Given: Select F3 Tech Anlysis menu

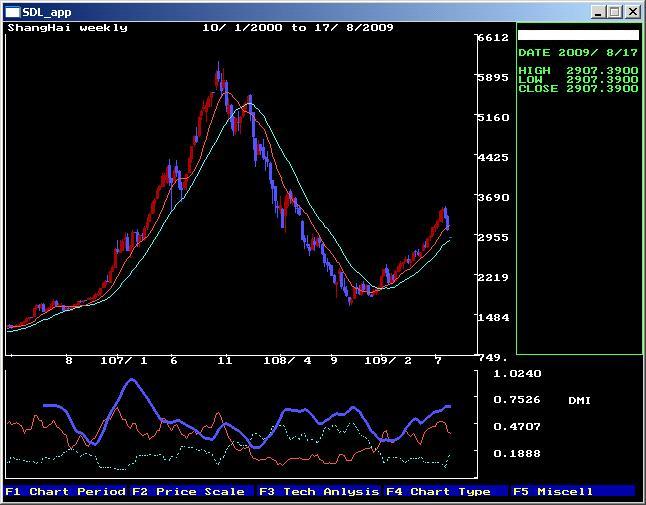Looking at the screenshot, I should [x=319, y=491].
